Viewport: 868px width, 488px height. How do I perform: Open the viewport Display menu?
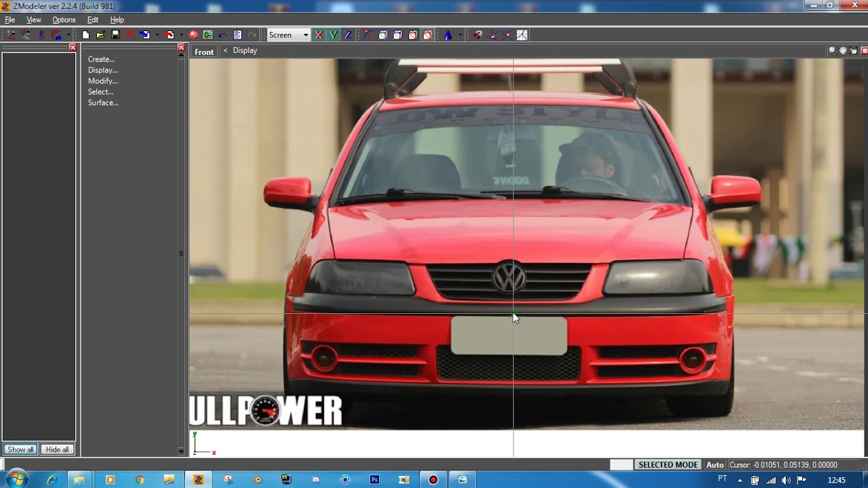245,51
